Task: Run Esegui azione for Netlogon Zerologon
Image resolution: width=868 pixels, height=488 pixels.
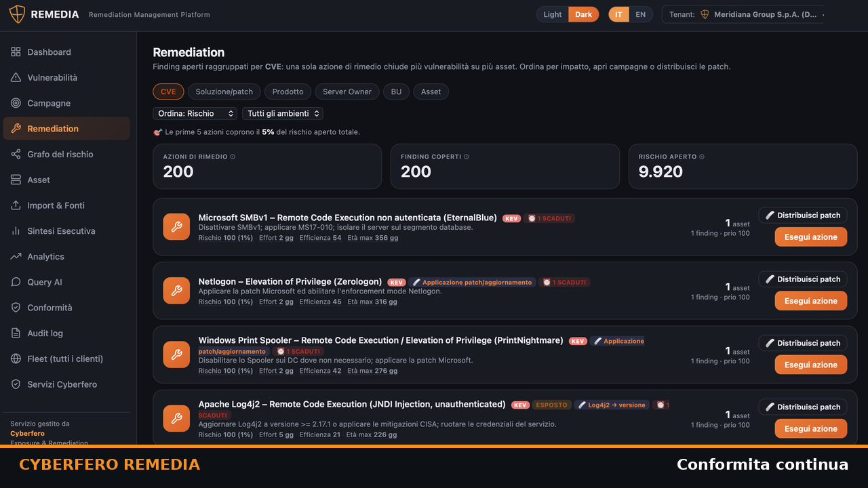Action: pos(811,301)
